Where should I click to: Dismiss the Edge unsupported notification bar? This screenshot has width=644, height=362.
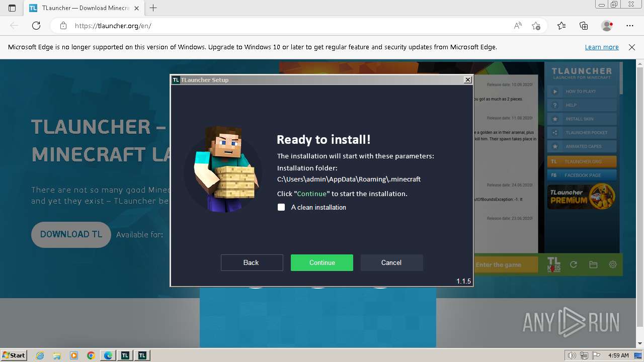[632, 47]
